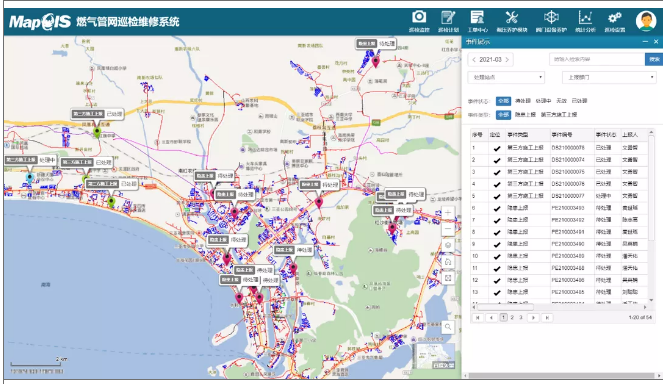The image size is (663, 384).
Task: Select the 隐患上报 event type filter
Action: (525, 115)
